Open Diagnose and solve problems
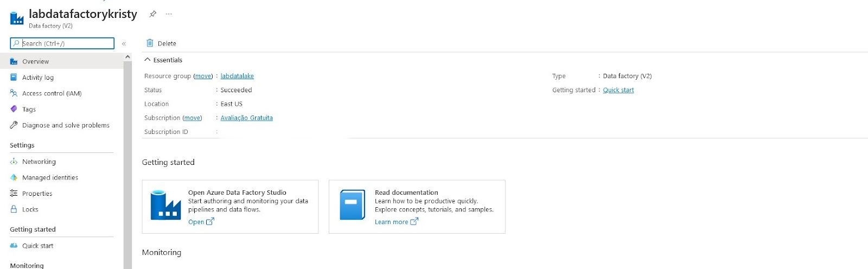The width and height of the screenshot is (868, 269). click(x=66, y=125)
